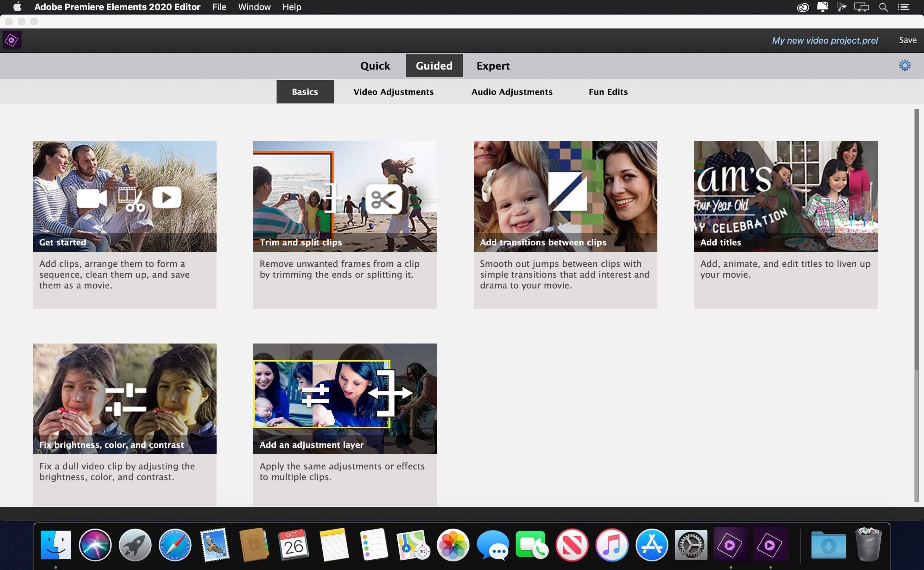Click the Save button top right
924x570 pixels.
coord(908,40)
